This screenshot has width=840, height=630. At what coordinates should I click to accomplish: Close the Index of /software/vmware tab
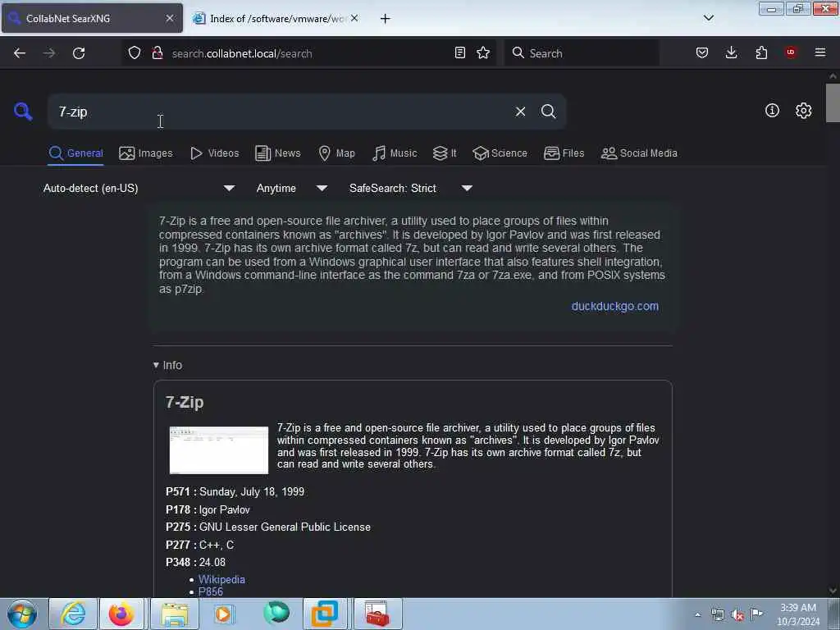[354, 18]
